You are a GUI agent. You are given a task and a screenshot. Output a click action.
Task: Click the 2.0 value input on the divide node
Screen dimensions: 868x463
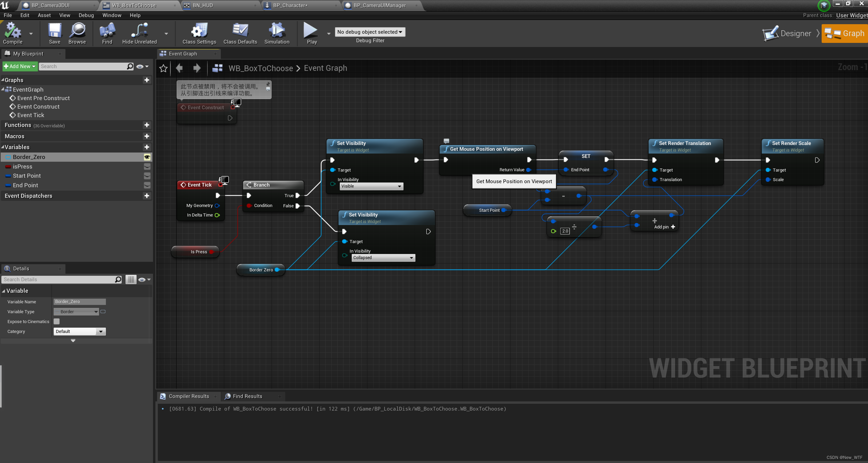tap(565, 231)
